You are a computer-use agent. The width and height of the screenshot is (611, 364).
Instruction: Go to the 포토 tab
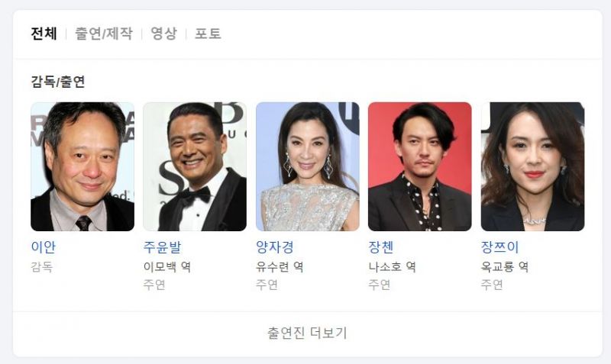(208, 34)
